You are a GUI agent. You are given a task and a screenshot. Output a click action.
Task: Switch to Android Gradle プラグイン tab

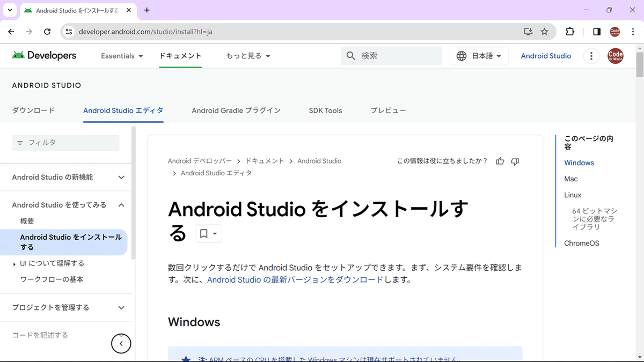point(236,110)
